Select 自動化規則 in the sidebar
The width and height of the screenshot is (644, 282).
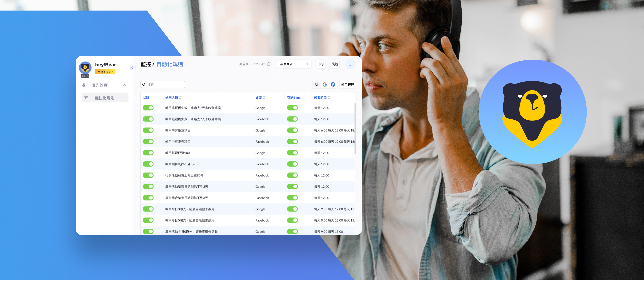pyautogui.click(x=105, y=98)
